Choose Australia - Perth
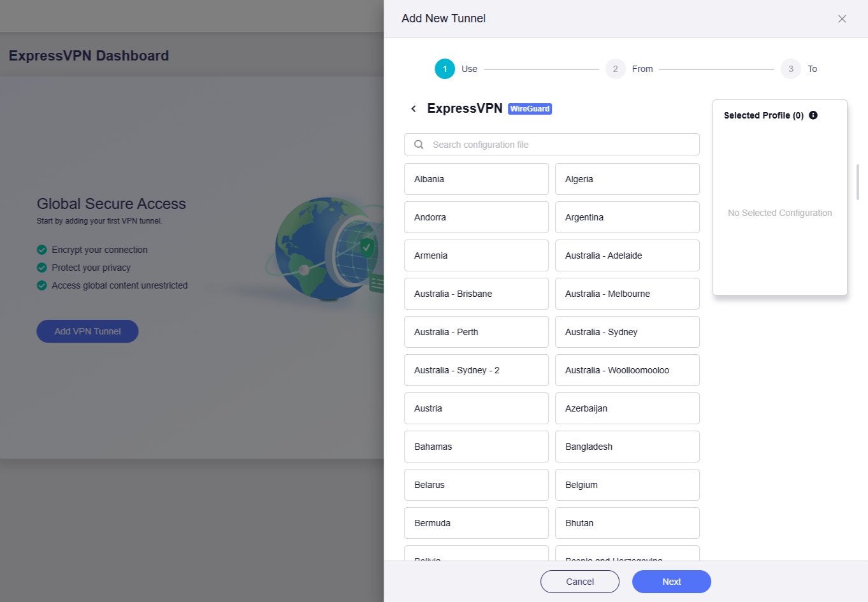Screen dimensions: 868x602 pos(476,332)
